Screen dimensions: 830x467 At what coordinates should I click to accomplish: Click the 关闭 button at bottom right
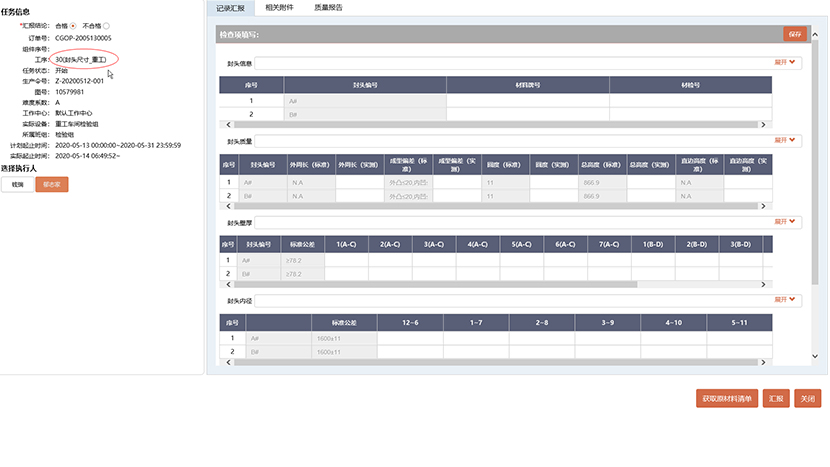click(x=808, y=398)
